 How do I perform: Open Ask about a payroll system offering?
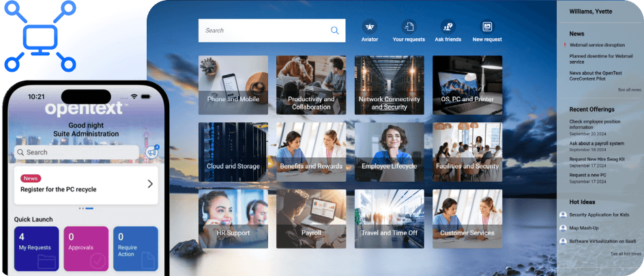(x=597, y=143)
